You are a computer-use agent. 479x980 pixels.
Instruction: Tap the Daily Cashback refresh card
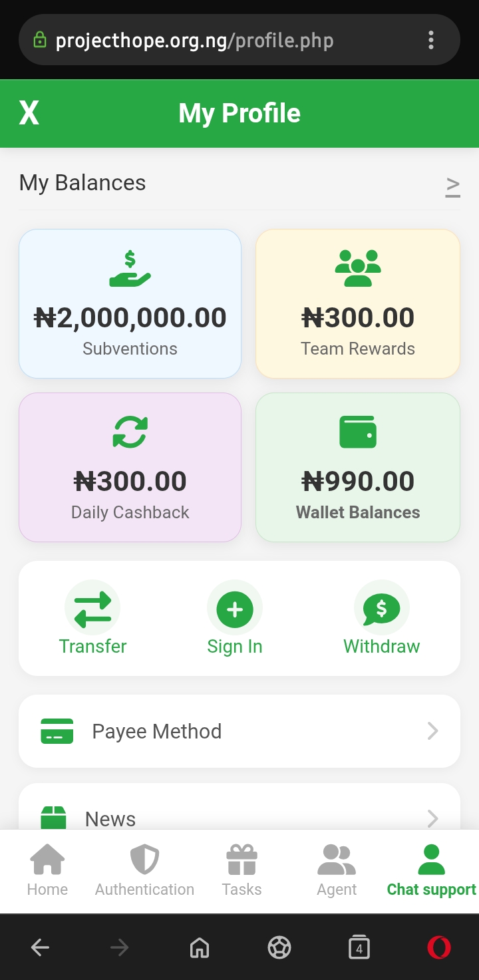pyautogui.click(x=130, y=467)
